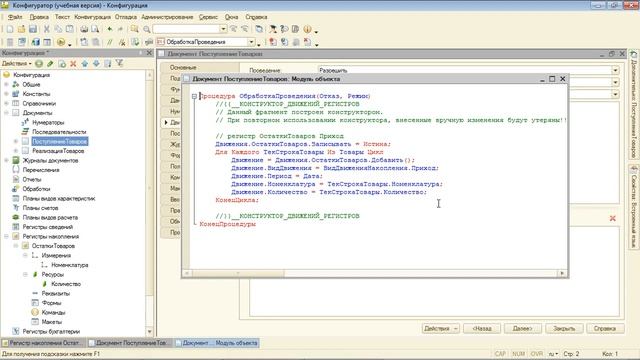Select the ПоступлениеТоваров document in the tree
640x360 pixels.
[x=60, y=141]
